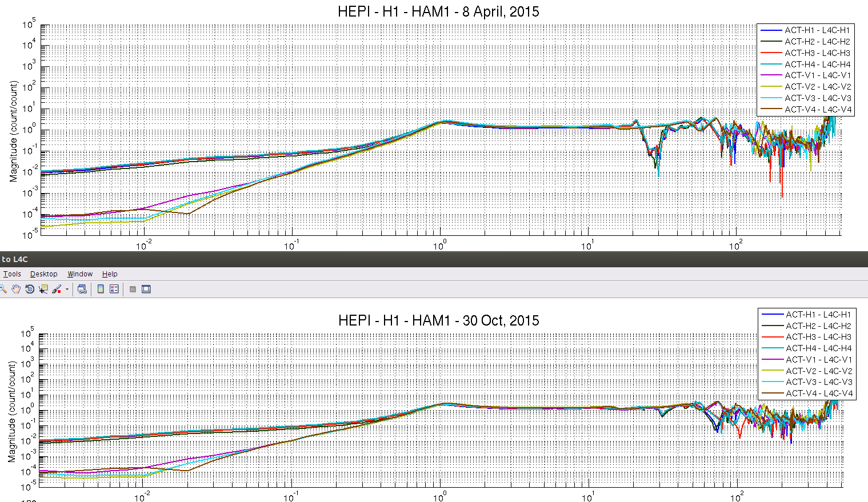The height and width of the screenshot is (502, 868).
Task: Enable the Data Cursor tool
Action: click(43, 289)
